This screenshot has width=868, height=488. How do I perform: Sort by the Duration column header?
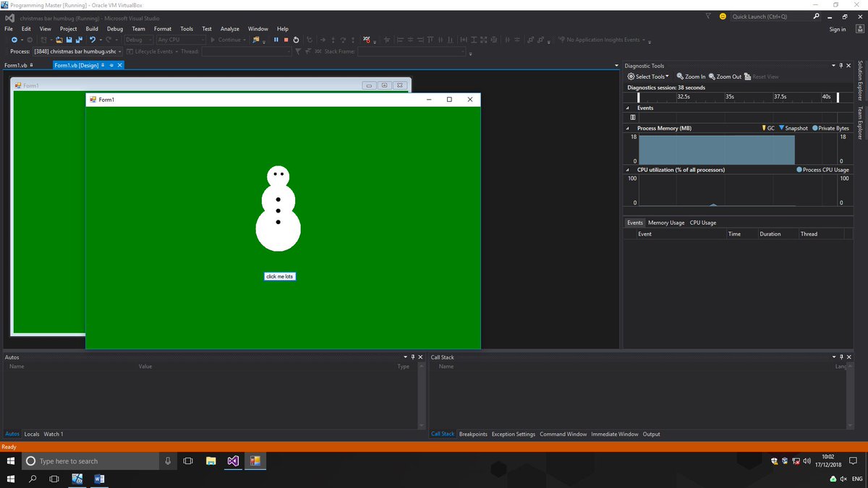[x=770, y=234]
